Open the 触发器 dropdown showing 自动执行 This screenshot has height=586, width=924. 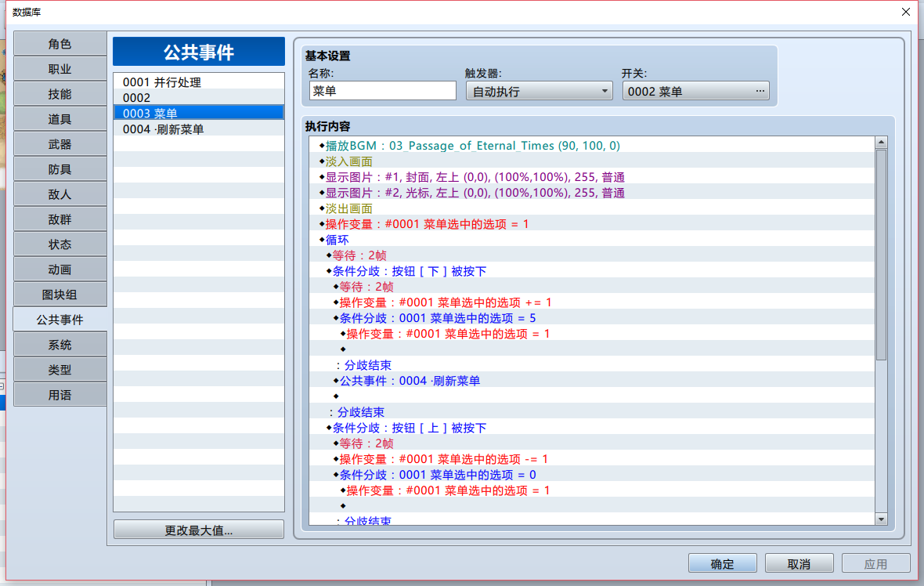coord(540,92)
